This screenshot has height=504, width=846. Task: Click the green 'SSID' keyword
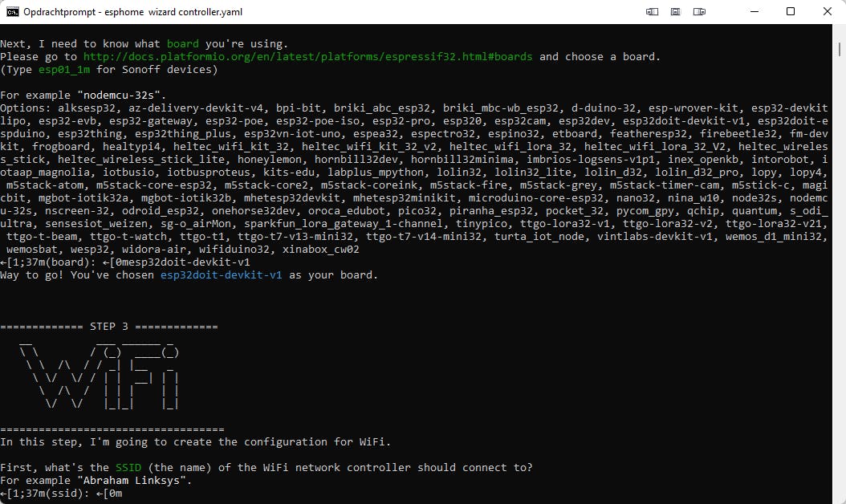pos(128,468)
